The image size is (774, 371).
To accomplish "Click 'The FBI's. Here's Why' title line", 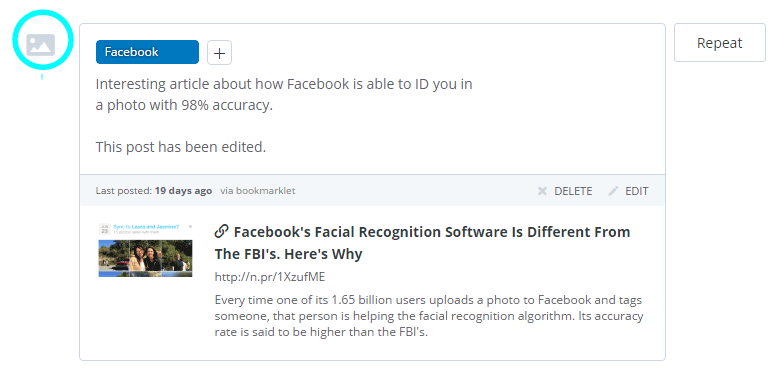I will click(x=288, y=254).
